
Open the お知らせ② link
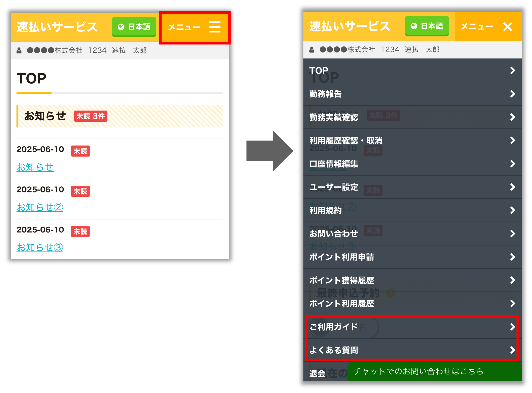tap(39, 207)
